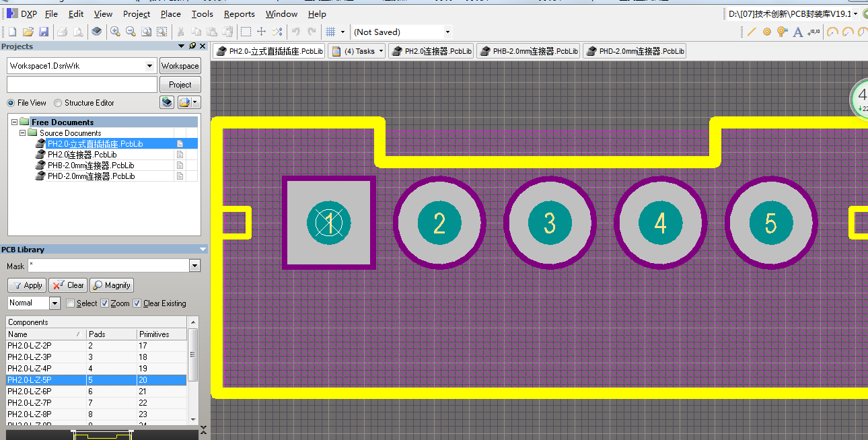Open the (Not Saved) view dropdown

(447, 32)
